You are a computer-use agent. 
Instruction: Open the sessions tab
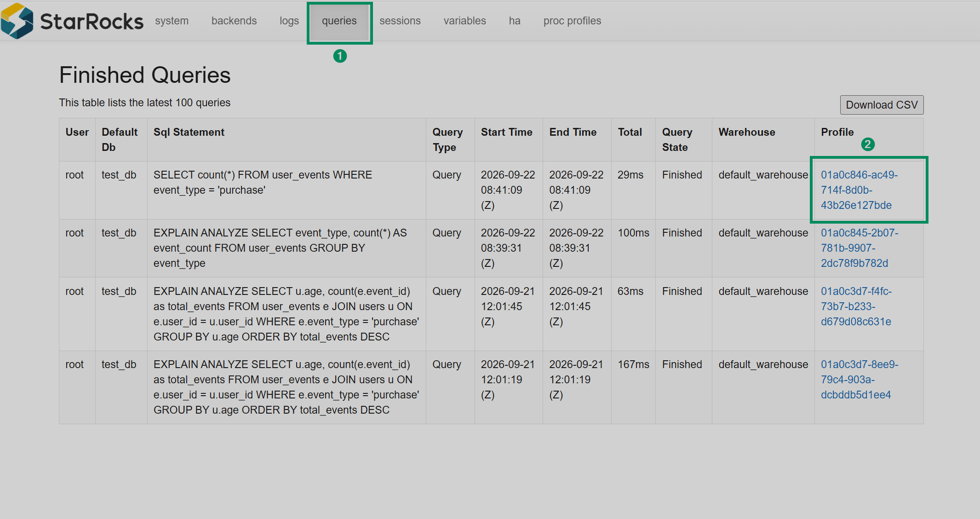coord(400,21)
